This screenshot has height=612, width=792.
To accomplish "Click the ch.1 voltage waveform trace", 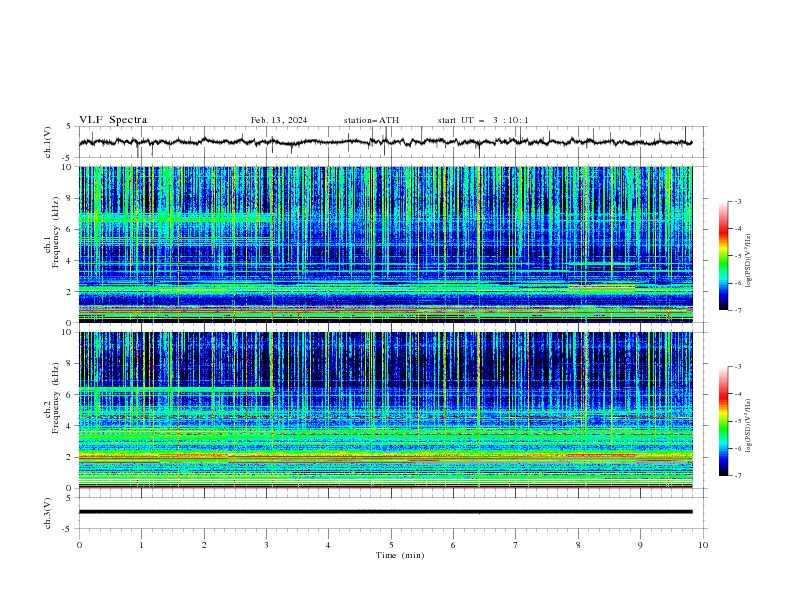I will (x=386, y=142).
